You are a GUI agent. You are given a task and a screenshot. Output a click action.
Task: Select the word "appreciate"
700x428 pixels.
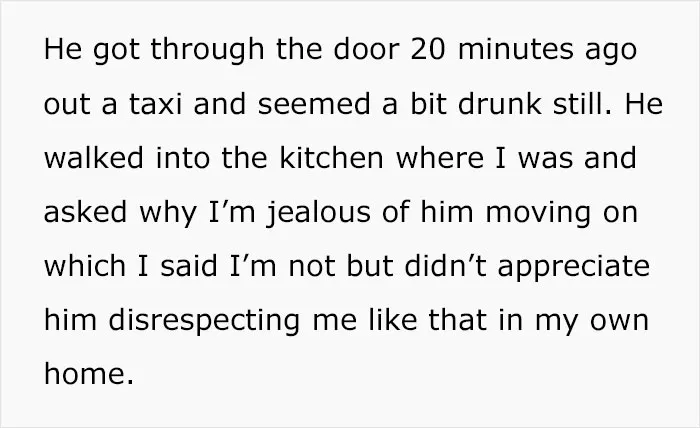pyautogui.click(x=574, y=267)
